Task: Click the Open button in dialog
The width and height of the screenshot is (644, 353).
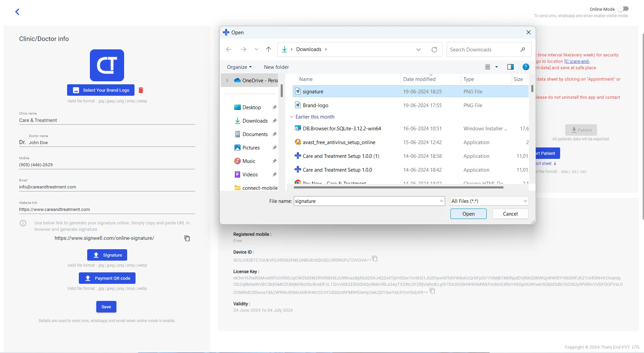Action: [468, 214]
